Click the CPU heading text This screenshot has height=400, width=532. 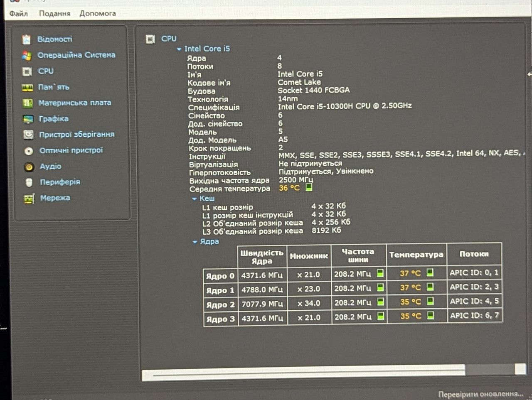[x=169, y=39]
